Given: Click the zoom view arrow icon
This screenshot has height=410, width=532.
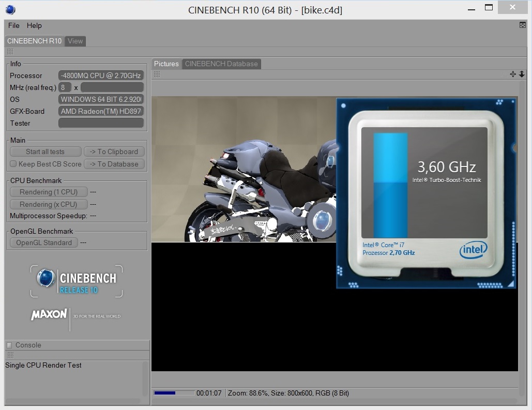Looking at the screenshot, I should [x=522, y=74].
